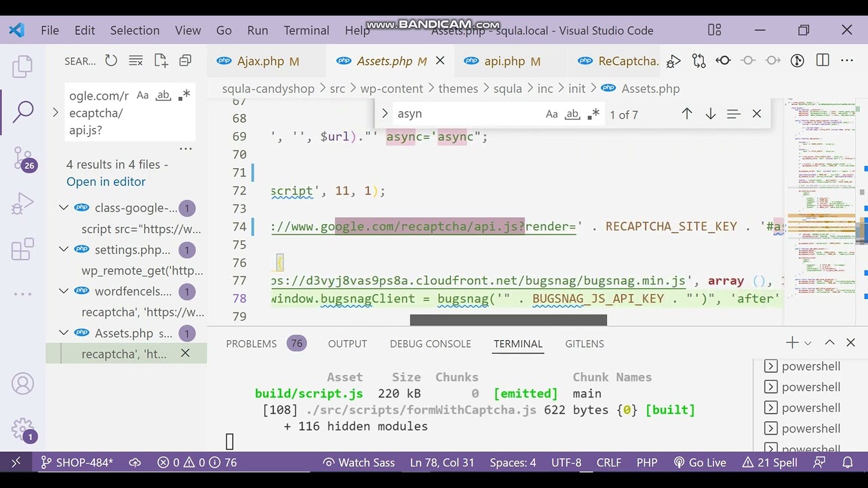Refresh search results
The image size is (868, 488).
111,61
